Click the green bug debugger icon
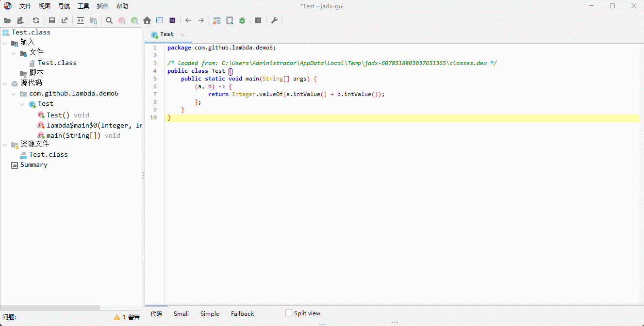The width and height of the screenshot is (644, 326). tap(242, 20)
